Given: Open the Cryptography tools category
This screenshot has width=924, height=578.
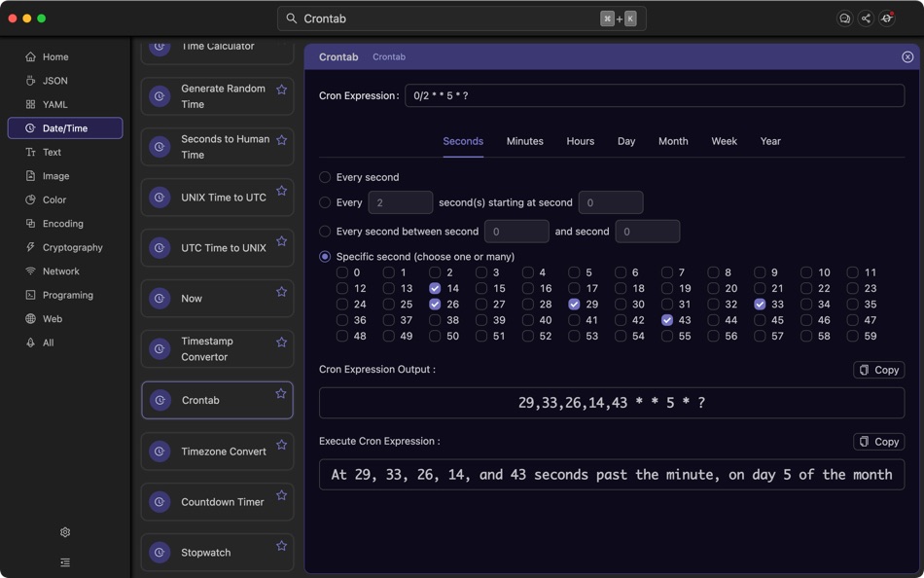Looking at the screenshot, I should point(65,247).
